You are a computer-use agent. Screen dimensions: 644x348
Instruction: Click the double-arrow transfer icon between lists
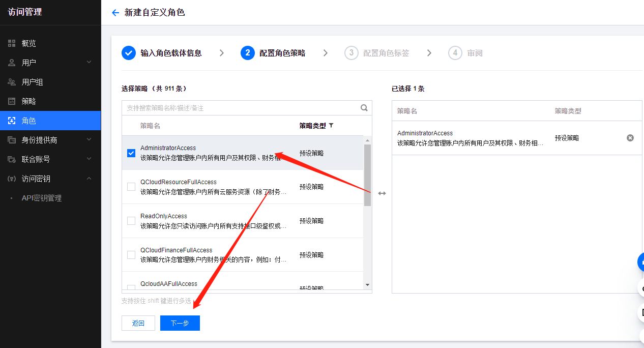coord(382,193)
